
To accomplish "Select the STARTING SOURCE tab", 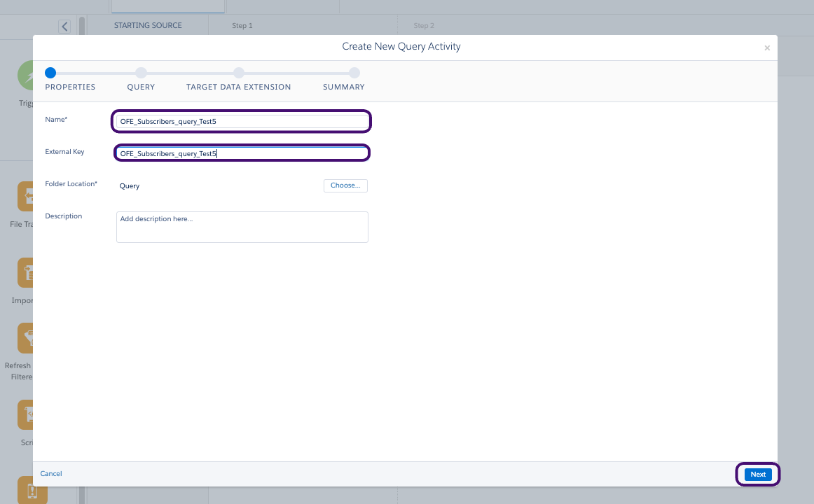I will tap(148, 25).
